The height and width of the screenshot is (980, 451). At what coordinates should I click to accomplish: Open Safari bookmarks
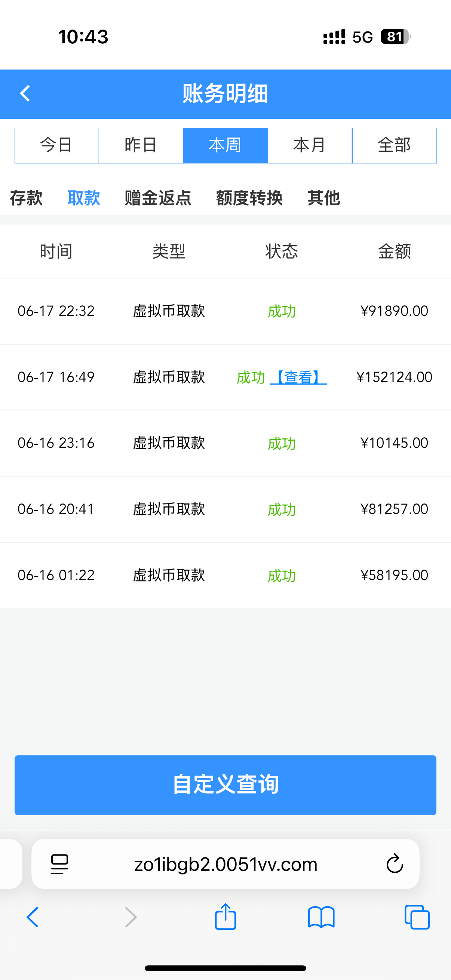point(321,917)
